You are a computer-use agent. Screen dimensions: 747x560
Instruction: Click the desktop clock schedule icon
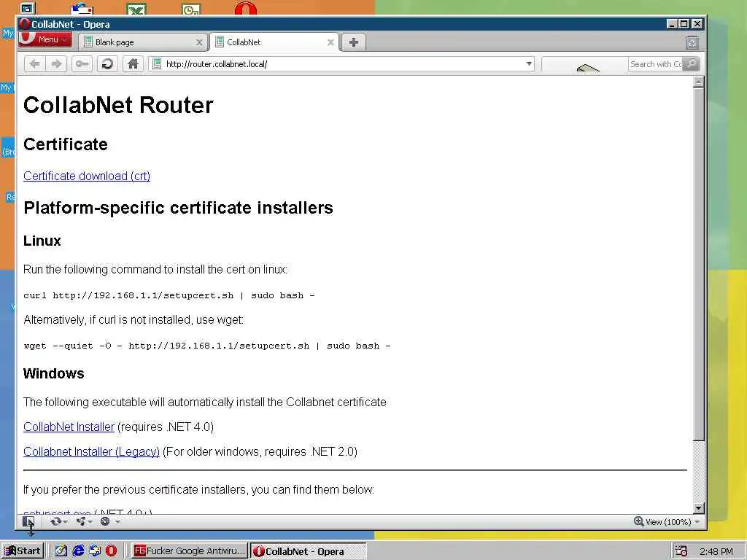click(x=191, y=9)
